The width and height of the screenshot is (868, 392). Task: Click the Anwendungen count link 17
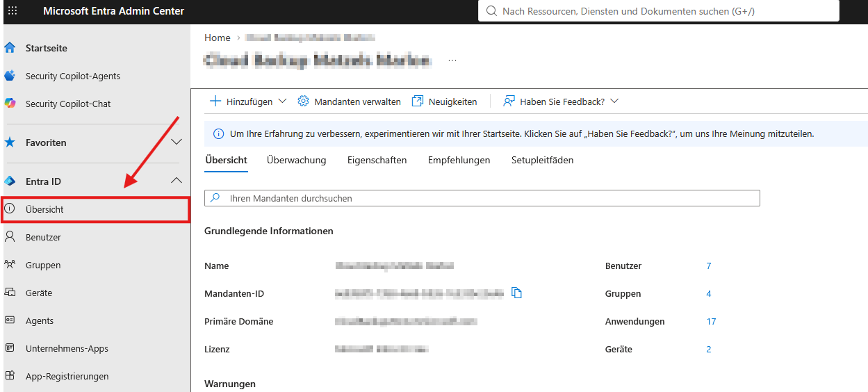coord(711,321)
